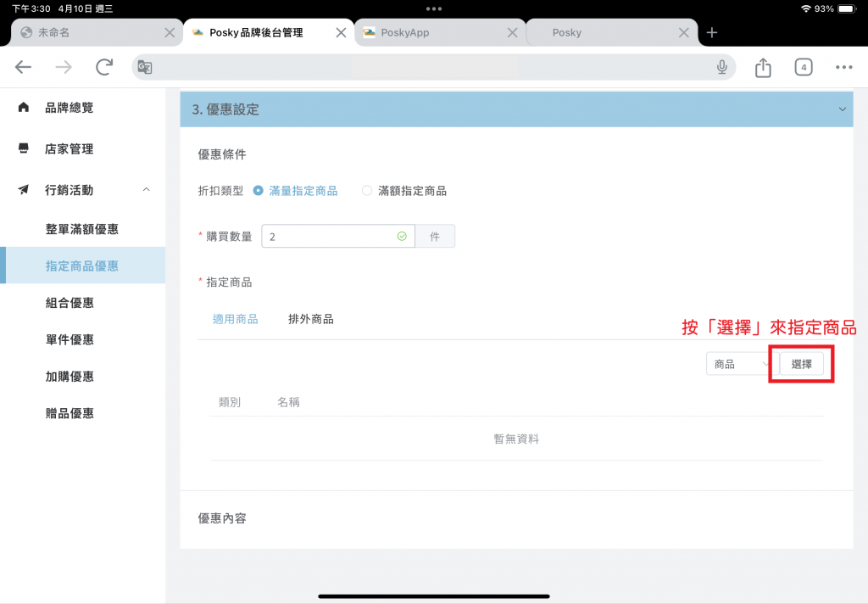The width and height of the screenshot is (868, 604).
Task: Open 品牌總覽 in the sidebar
Action: click(70, 108)
